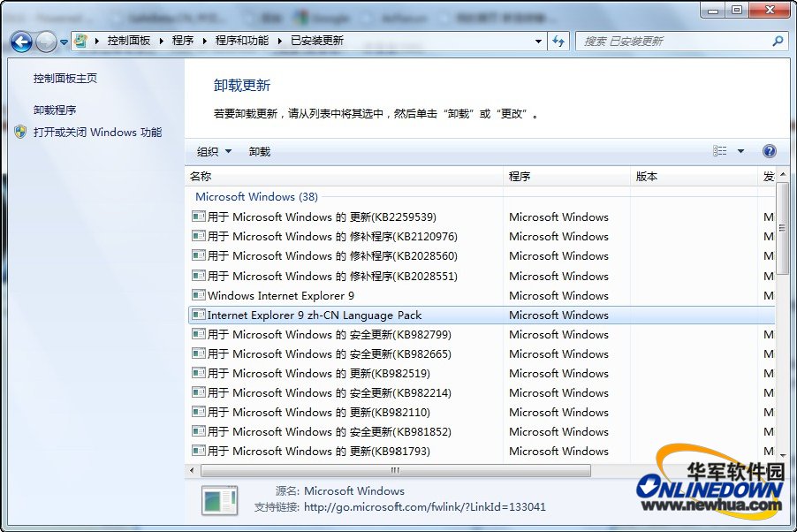Open the address bar history dropdown
Viewport: 797px width, 532px height.
click(x=538, y=42)
